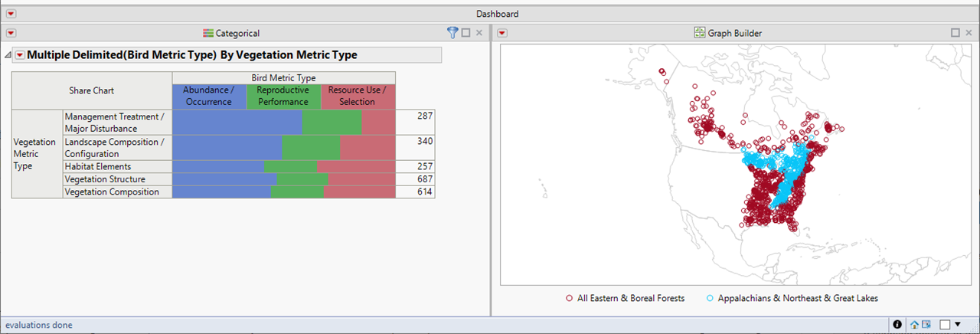Open the Graph Builder panel red triangle menu
980x334 pixels.
(502, 33)
